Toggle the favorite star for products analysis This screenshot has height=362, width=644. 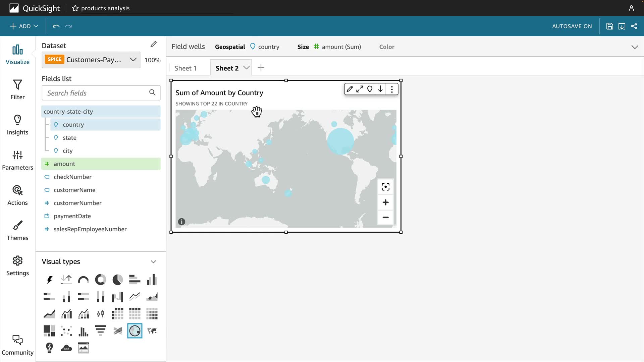(75, 8)
